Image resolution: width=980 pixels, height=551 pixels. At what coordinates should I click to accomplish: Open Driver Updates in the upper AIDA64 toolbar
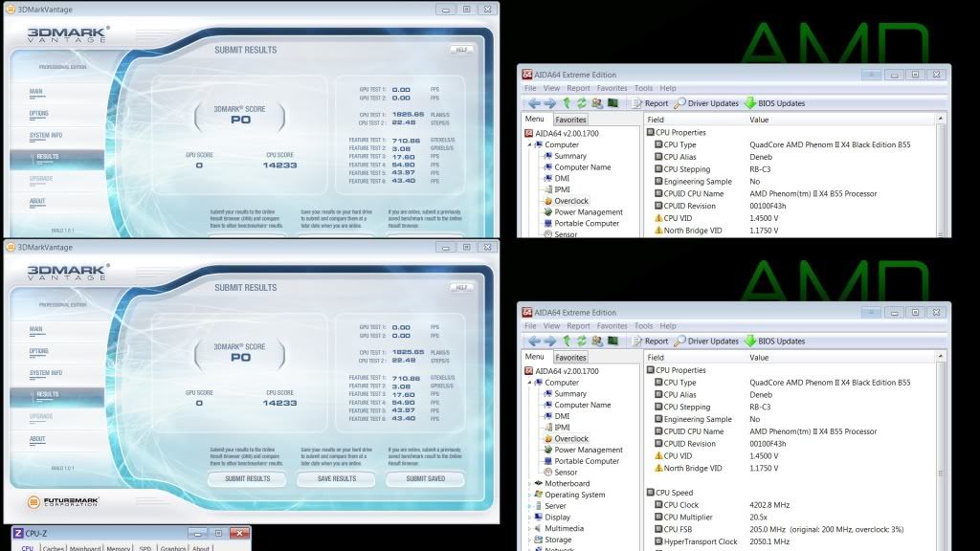[x=706, y=103]
